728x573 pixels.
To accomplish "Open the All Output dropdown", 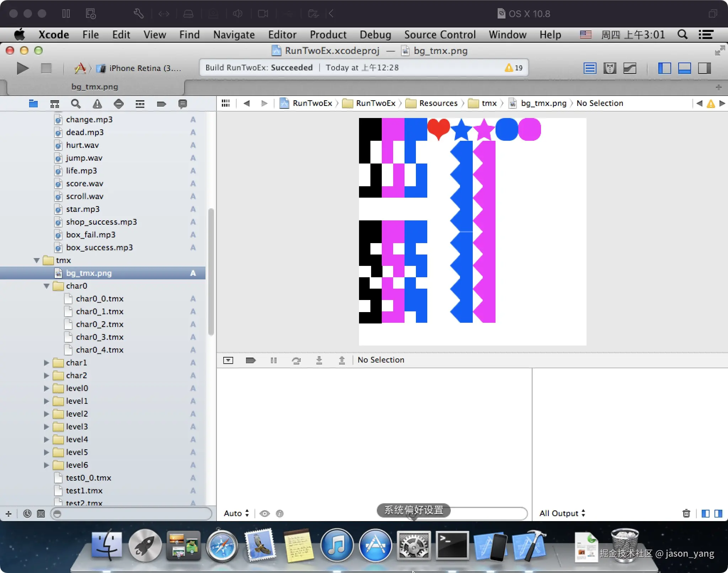I will pyautogui.click(x=562, y=513).
